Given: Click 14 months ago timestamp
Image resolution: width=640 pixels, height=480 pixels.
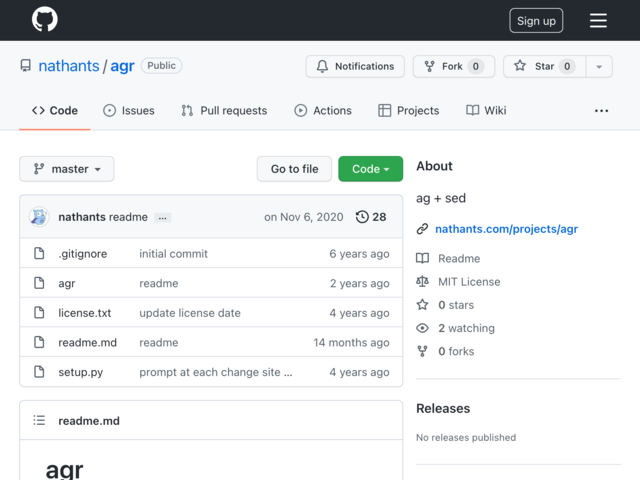Looking at the screenshot, I should point(351,342).
